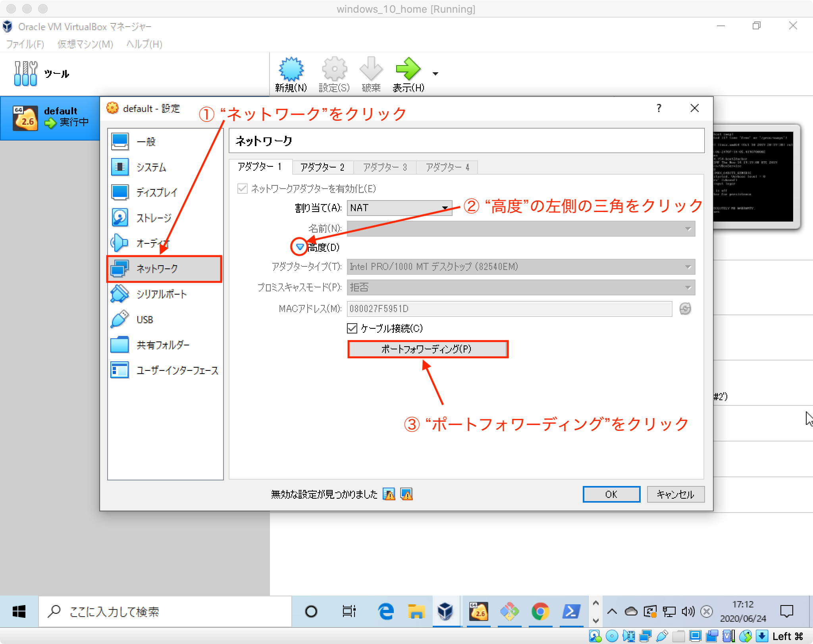Click the Windows search box in taskbar
The height and width of the screenshot is (644, 813).
coord(165,611)
